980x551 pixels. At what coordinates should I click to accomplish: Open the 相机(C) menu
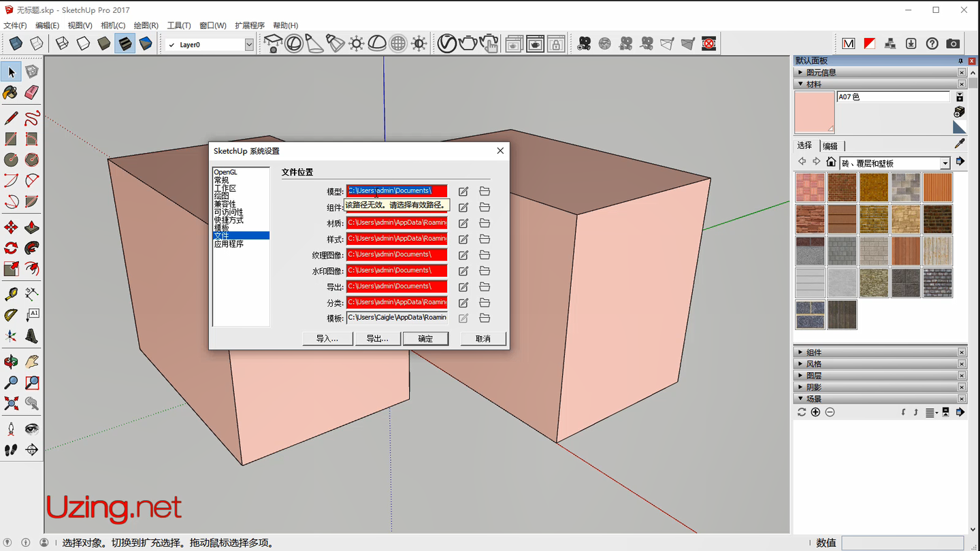(113, 25)
